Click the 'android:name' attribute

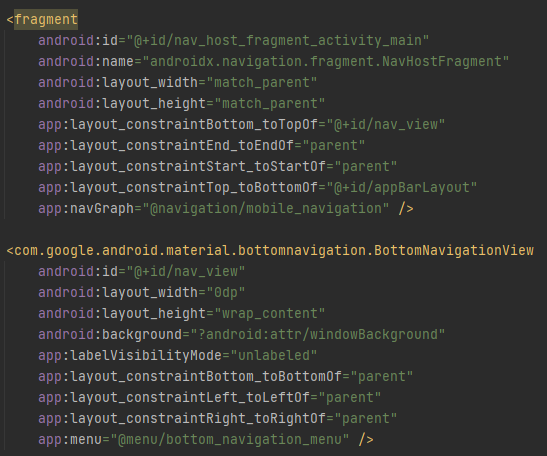pyautogui.click(x=86, y=61)
